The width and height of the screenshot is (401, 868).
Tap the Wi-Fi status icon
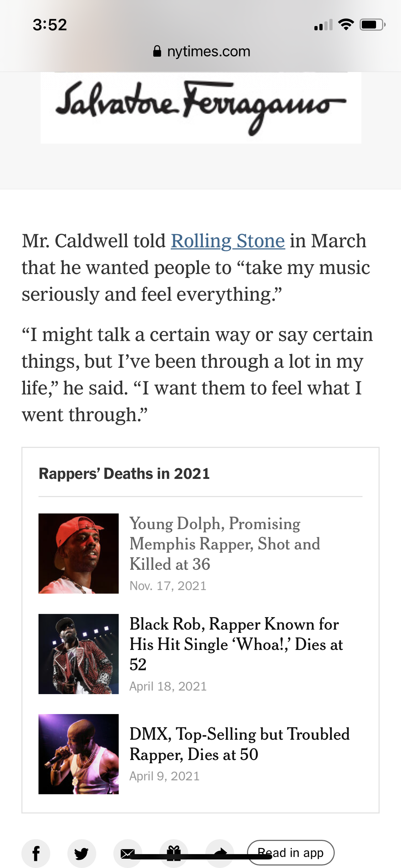click(346, 25)
